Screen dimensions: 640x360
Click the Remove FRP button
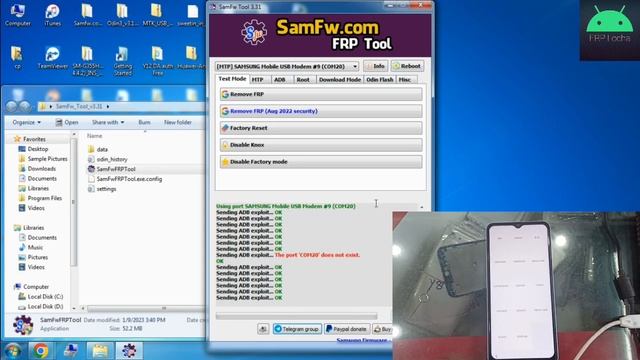[321, 94]
